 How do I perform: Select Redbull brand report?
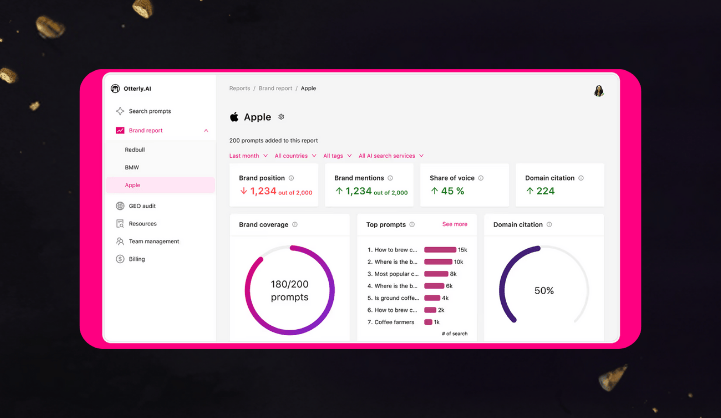[x=135, y=149]
